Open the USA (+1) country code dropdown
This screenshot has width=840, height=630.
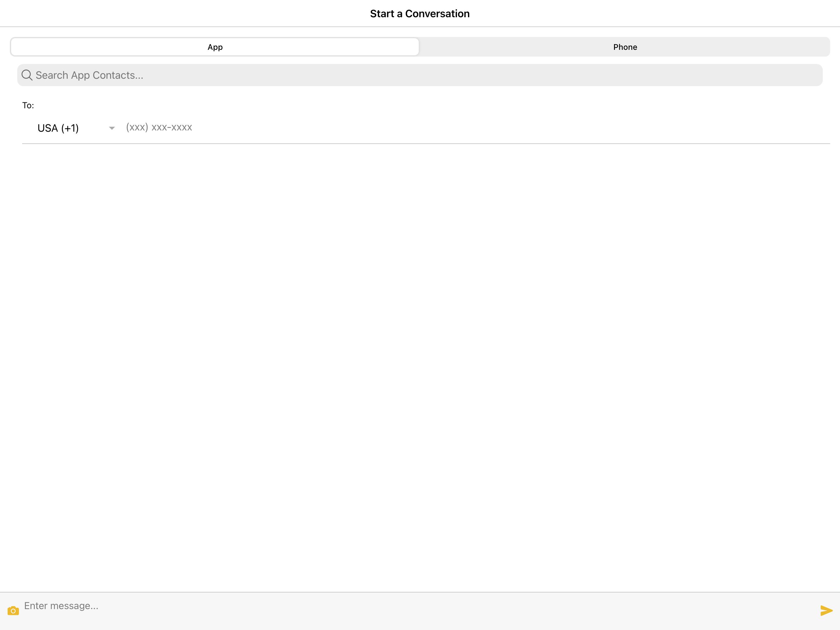coord(76,128)
